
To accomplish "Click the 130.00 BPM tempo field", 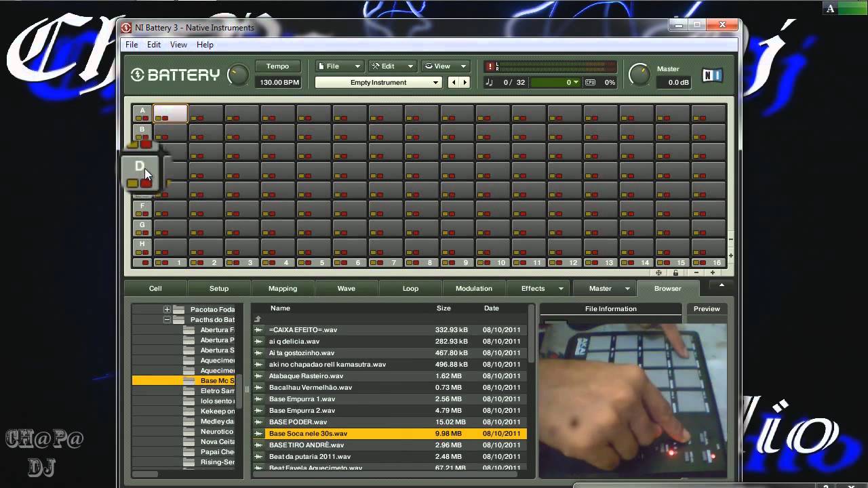I will click(x=278, y=82).
